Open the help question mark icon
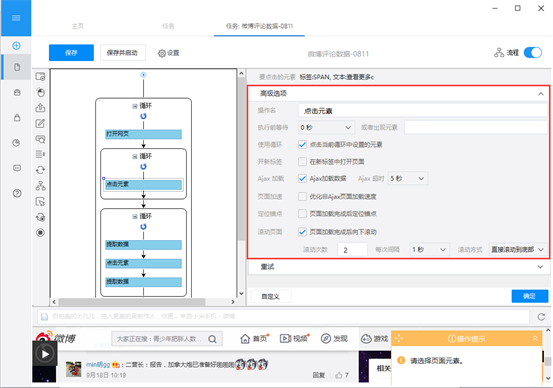The image size is (553, 388). (x=17, y=193)
